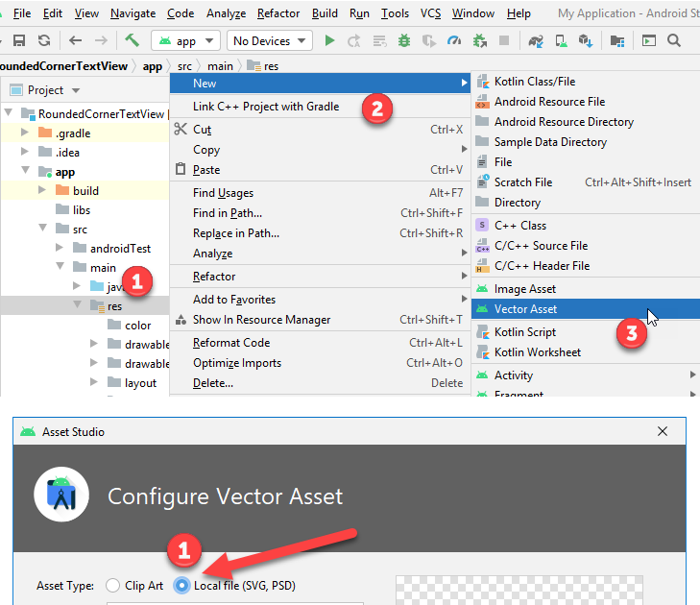Screen dimensions: 700x605
Task: Open the Refactor menu in menu bar
Action: [278, 13]
